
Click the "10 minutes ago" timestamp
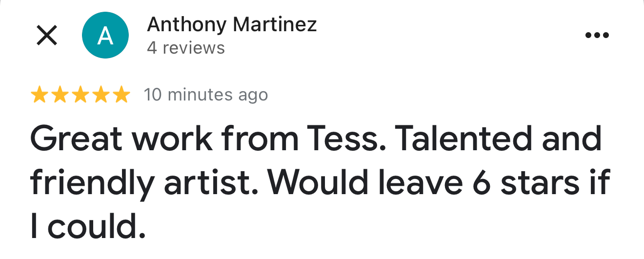point(206,95)
